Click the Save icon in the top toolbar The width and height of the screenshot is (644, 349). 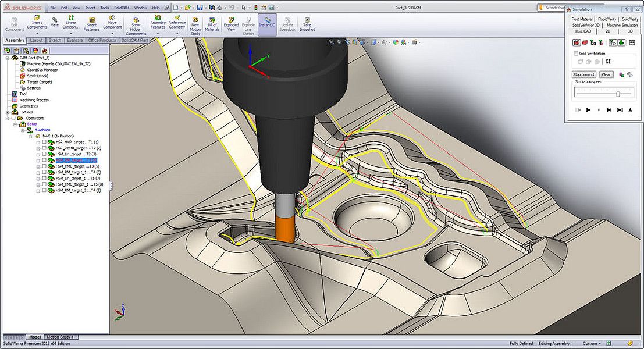tap(200, 8)
